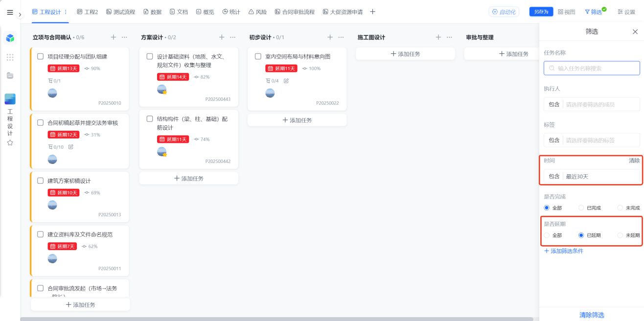Image resolution: width=644 pixels, height=321 pixels.
Task: Close the 筛选 filter panel
Action: (x=635, y=31)
